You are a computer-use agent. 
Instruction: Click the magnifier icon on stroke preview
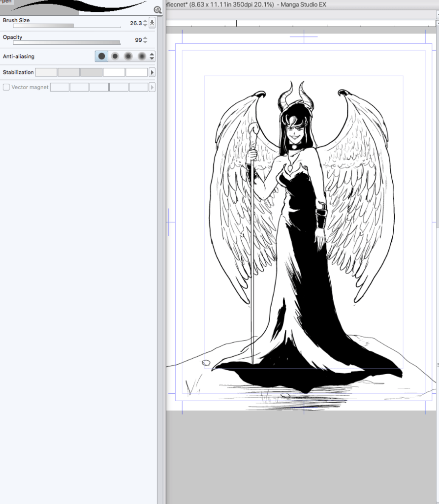coord(157,9)
